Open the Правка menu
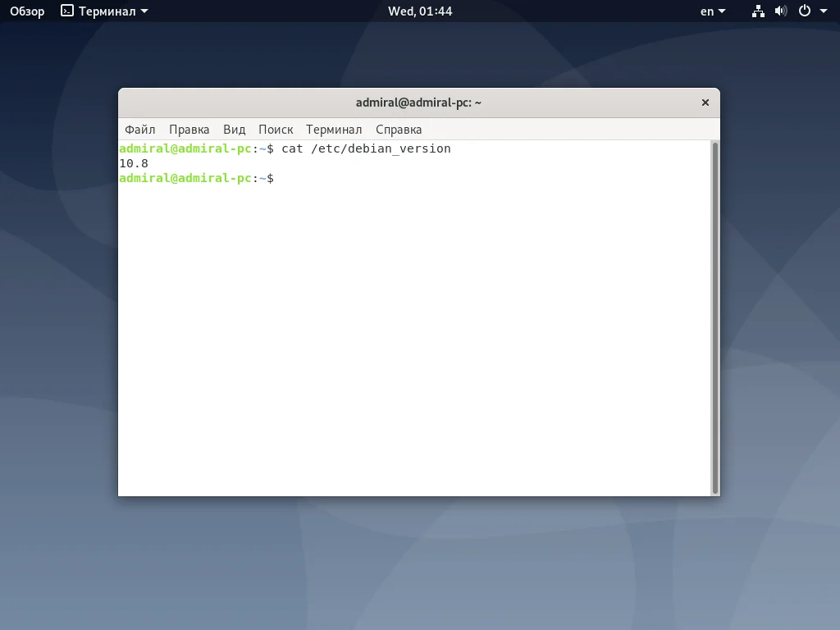 189,129
